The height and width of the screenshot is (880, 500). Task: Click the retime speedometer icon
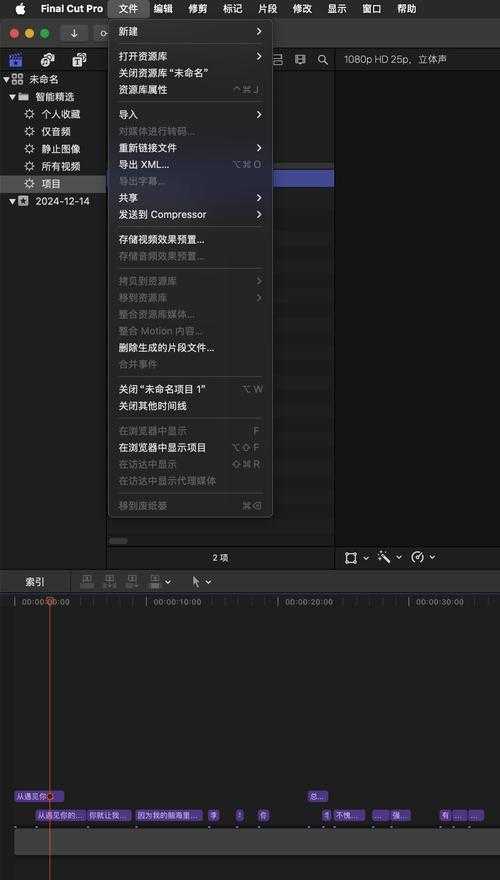[x=417, y=557]
